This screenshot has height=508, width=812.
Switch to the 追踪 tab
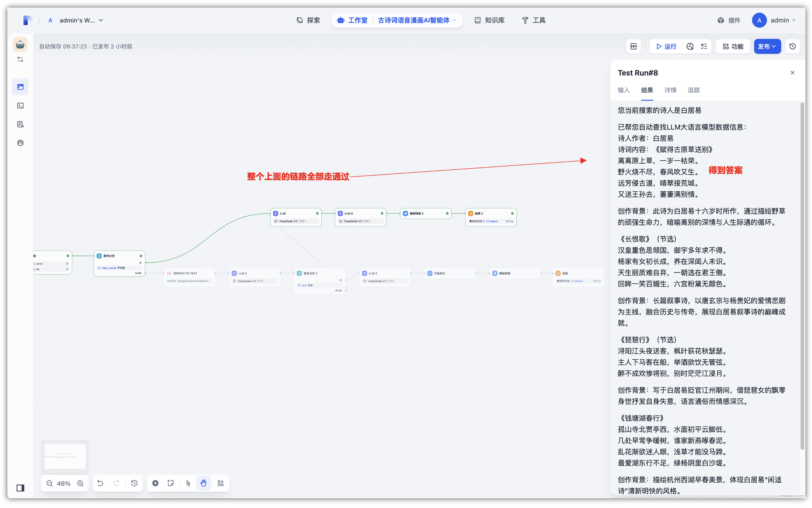point(693,90)
